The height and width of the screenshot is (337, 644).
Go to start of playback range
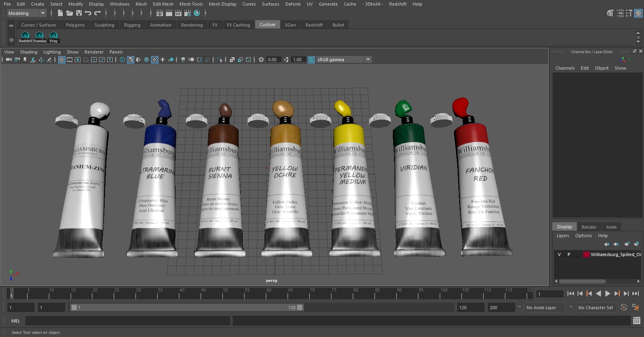click(x=571, y=294)
